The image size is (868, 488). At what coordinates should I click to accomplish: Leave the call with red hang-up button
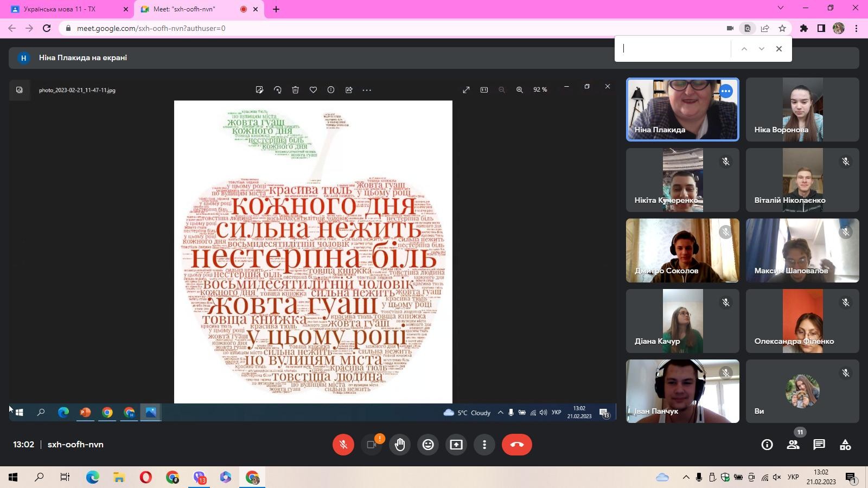[516, 445]
